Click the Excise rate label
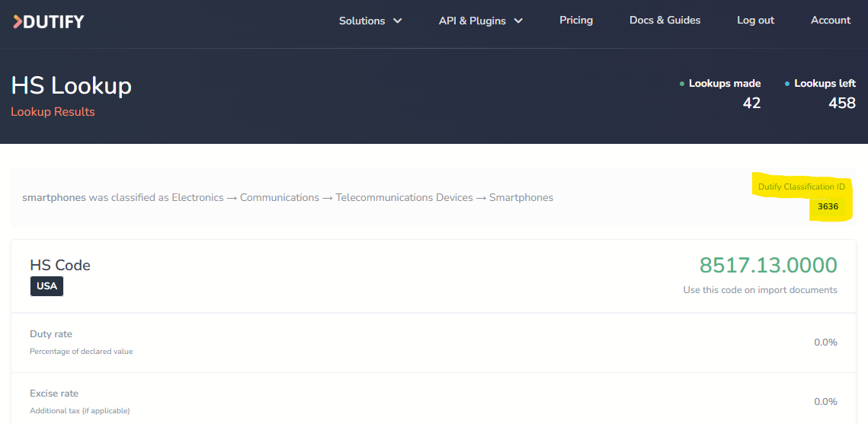The image size is (868, 424). [54, 394]
